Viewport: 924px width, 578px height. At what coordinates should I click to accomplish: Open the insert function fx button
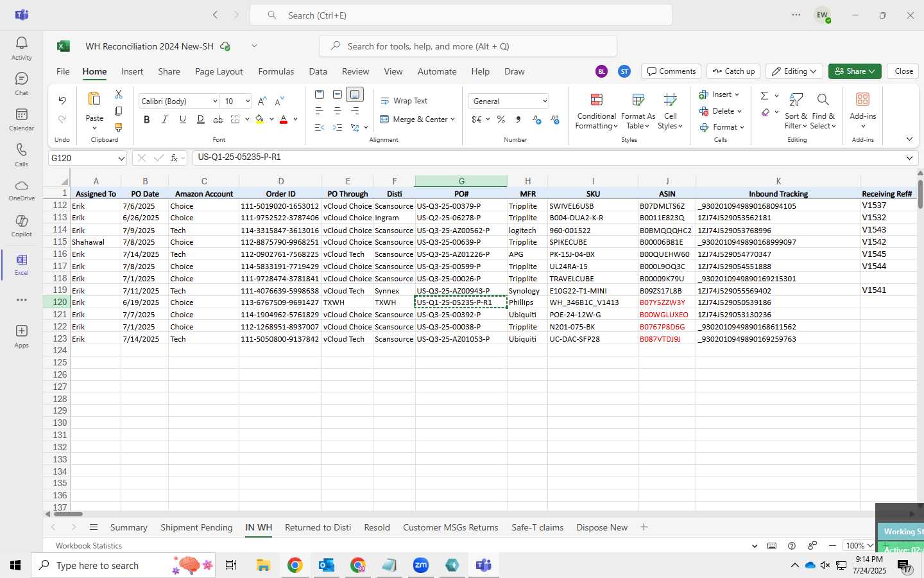(x=174, y=158)
